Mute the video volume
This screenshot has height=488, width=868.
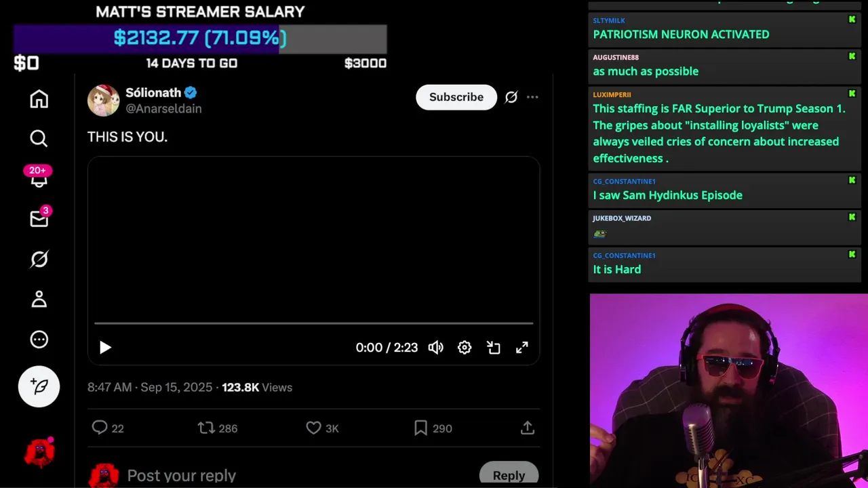click(435, 348)
